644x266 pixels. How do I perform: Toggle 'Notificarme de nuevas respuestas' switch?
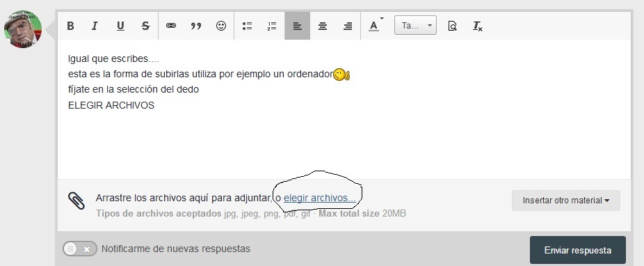(x=80, y=249)
